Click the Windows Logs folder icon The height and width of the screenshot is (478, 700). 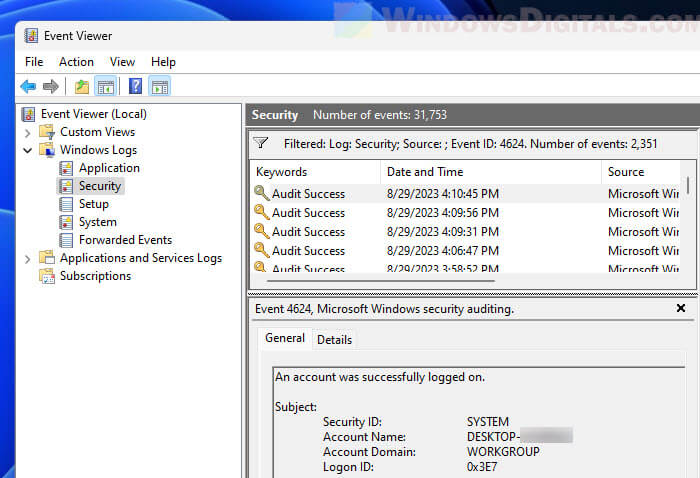click(x=47, y=150)
